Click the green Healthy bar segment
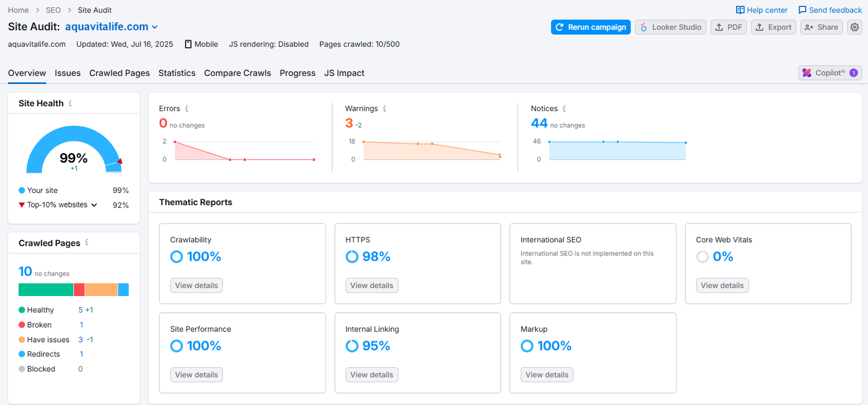This screenshot has height=405, width=868. coord(46,290)
